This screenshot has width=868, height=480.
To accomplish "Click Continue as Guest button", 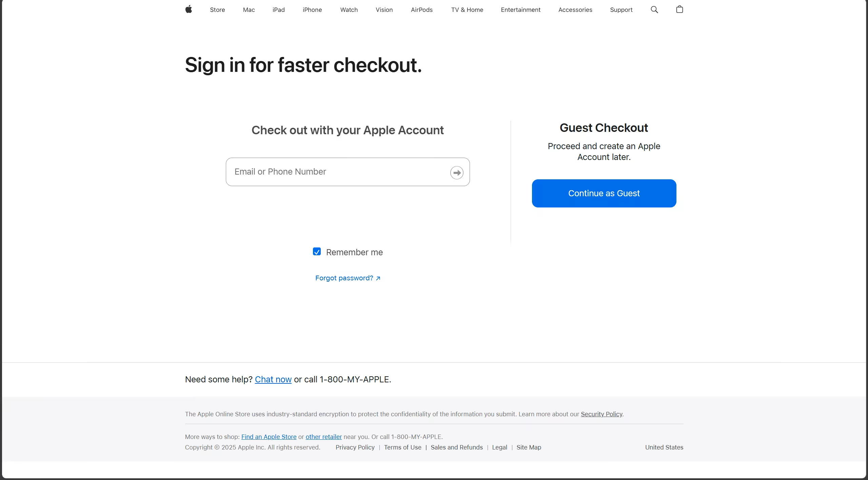I will [604, 193].
